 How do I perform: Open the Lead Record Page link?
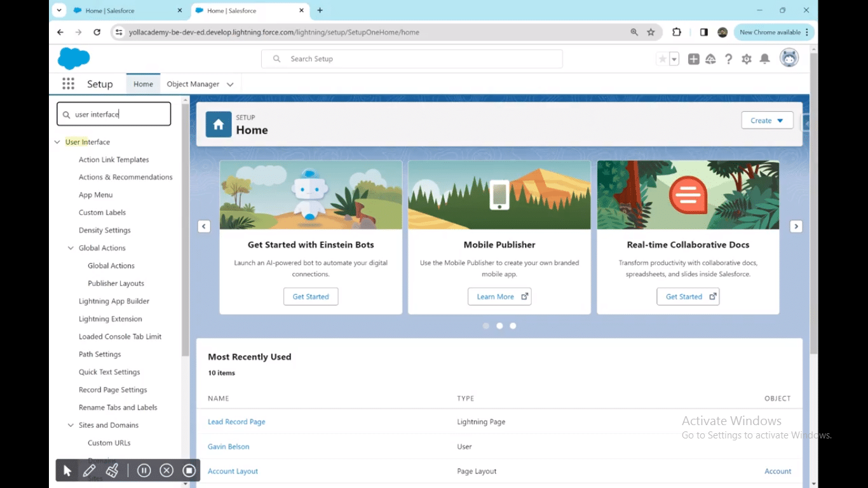[x=236, y=422]
